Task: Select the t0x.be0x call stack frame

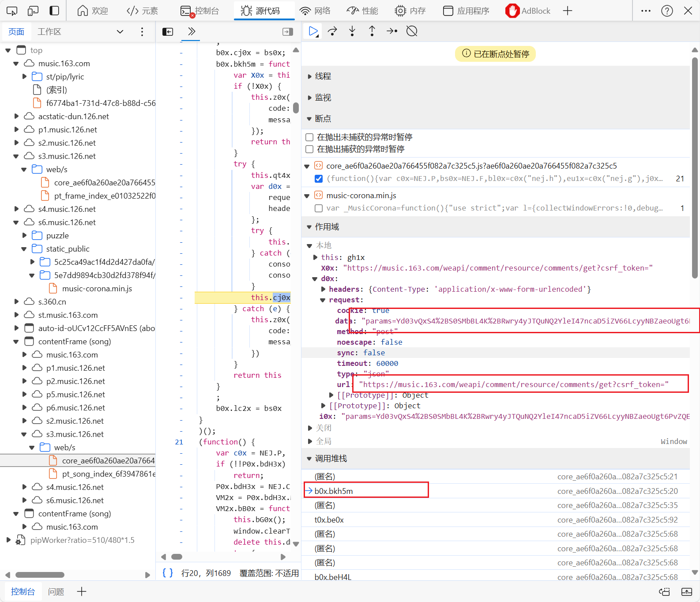Action: [495, 520]
